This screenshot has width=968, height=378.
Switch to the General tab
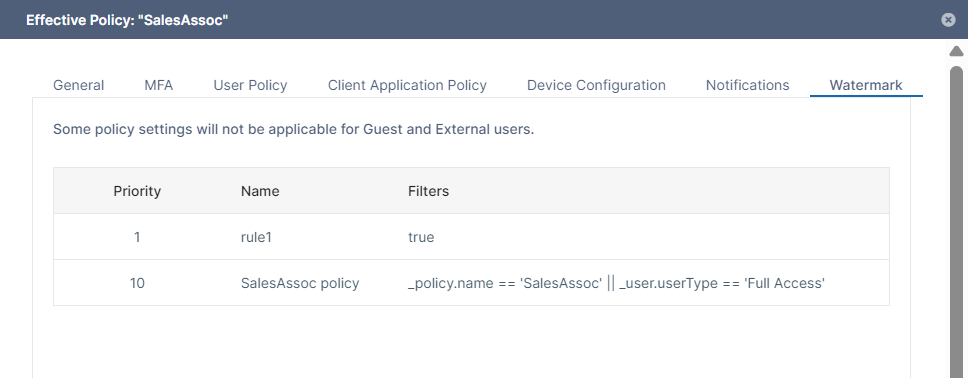point(78,85)
